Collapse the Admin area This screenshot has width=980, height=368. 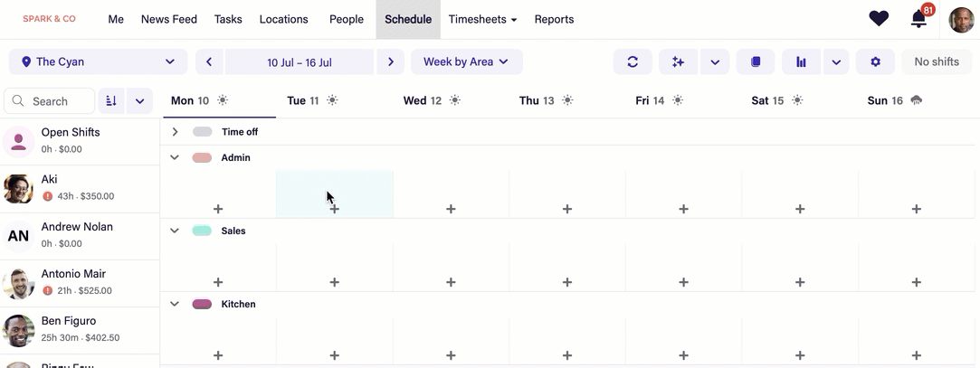175,157
